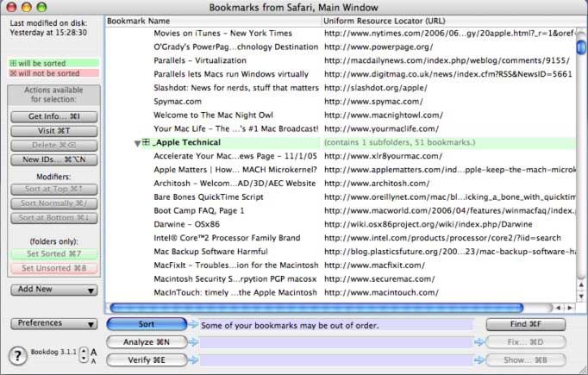Image resolution: width=588 pixels, height=375 pixels.
Task: Open the Add New dropdown
Action: click(54, 290)
